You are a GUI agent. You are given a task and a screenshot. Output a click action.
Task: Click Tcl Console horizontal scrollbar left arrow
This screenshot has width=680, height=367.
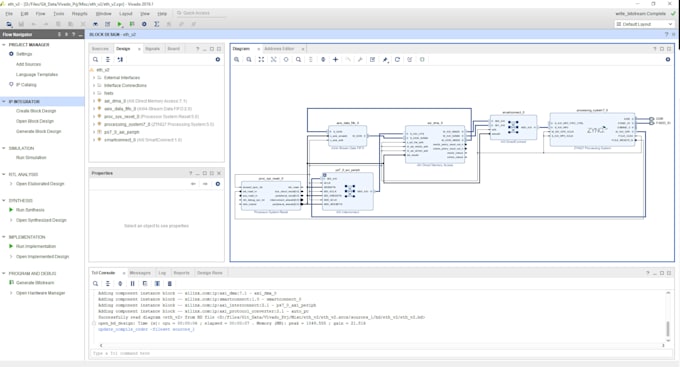[101, 345]
